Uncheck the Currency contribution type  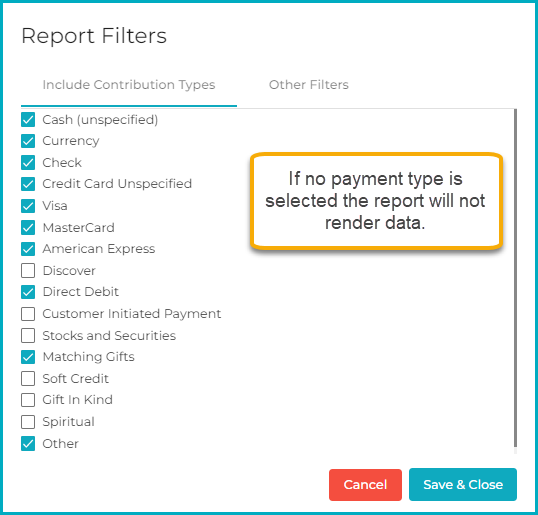[x=28, y=141]
